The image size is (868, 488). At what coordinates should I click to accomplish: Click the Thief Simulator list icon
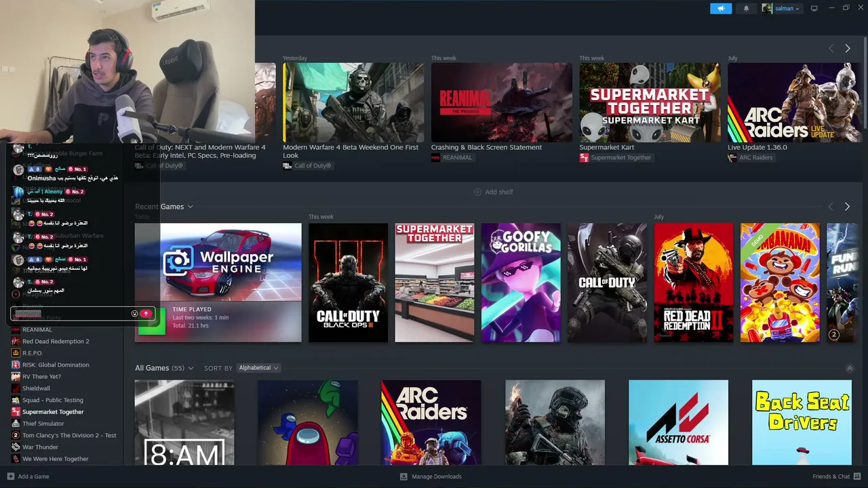(x=16, y=424)
